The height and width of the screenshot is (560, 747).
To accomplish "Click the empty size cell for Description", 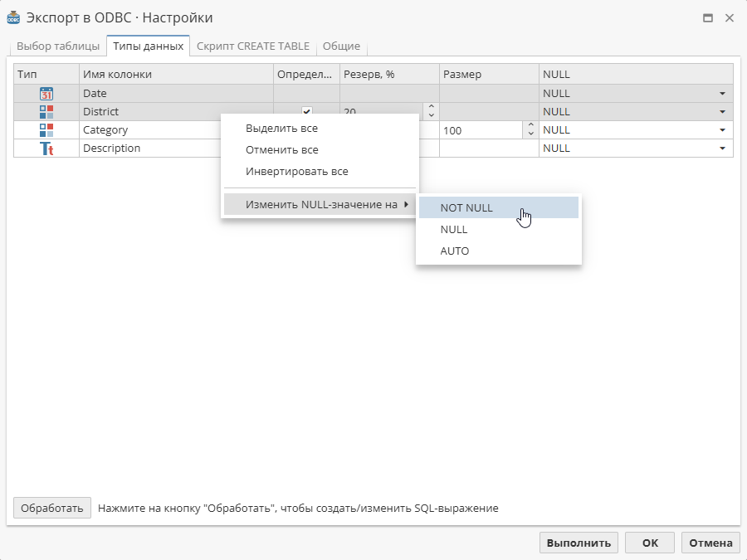I will (x=489, y=149).
